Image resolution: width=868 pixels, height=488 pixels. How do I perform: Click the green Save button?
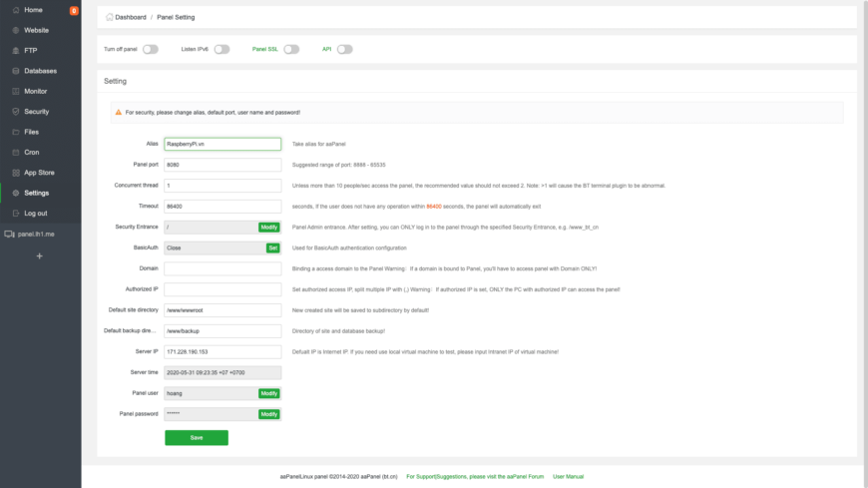pyautogui.click(x=197, y=437)
